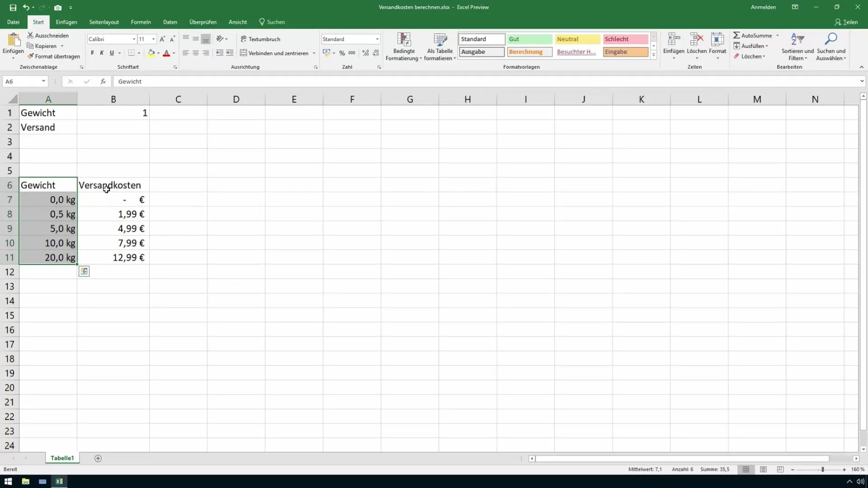This screenshot has width=868, height=488.
Task: Click the percent style icon
Action: coord(342,53)
